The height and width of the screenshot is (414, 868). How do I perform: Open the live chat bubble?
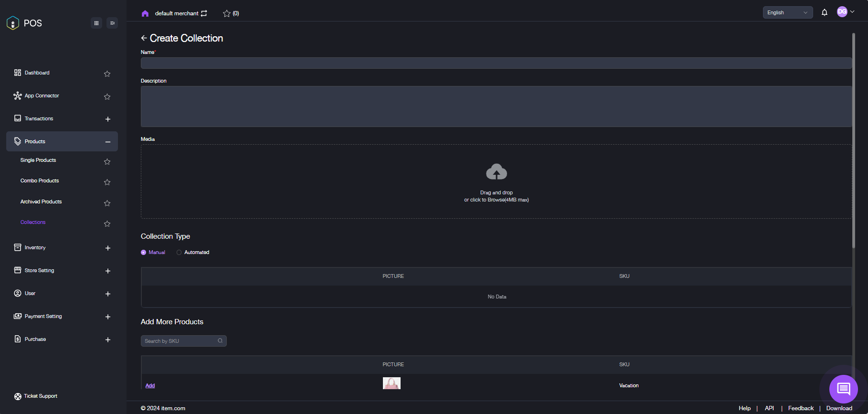pos(843,389)
